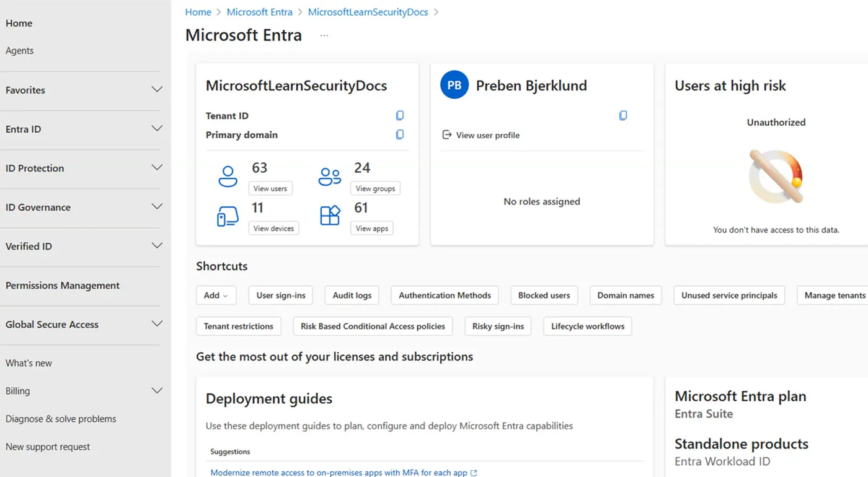Open Permissions Management in the sidebar
Screen dimensions: 868x477
(x=63, y=286)
